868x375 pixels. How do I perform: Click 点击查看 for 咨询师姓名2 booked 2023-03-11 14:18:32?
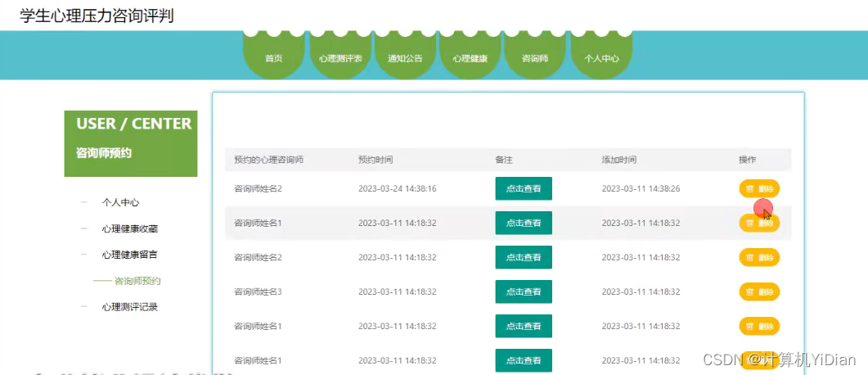tap(524, 257)
